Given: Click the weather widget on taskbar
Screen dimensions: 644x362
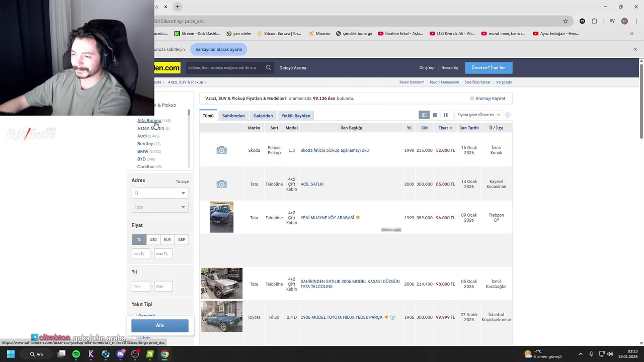Looking at the screenshot, I should click(x=542, y=354).
